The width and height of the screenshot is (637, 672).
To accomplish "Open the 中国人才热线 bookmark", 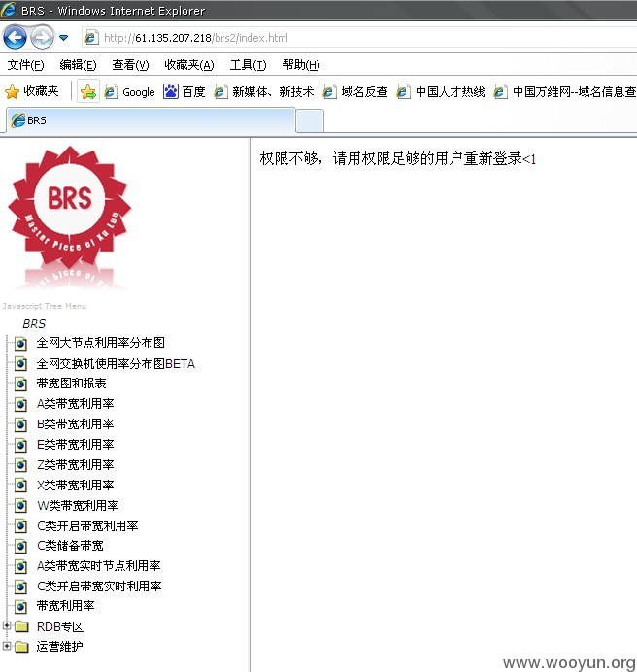I will click(441, 91).
